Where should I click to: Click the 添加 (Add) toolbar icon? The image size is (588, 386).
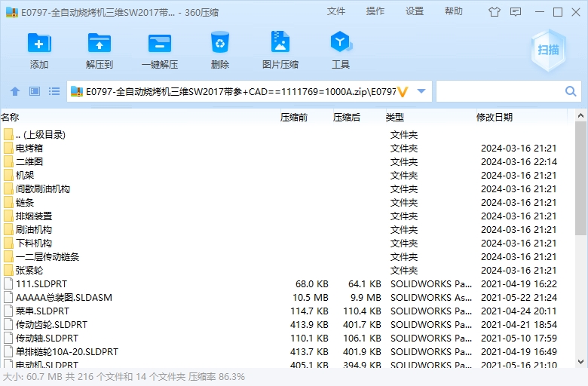tap(39, 43)
